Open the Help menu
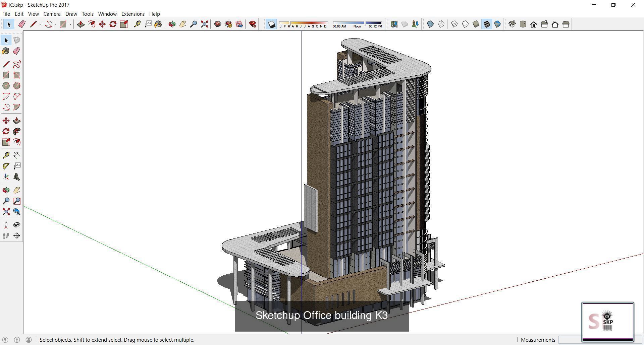644x345 pixels. (155, 14)
